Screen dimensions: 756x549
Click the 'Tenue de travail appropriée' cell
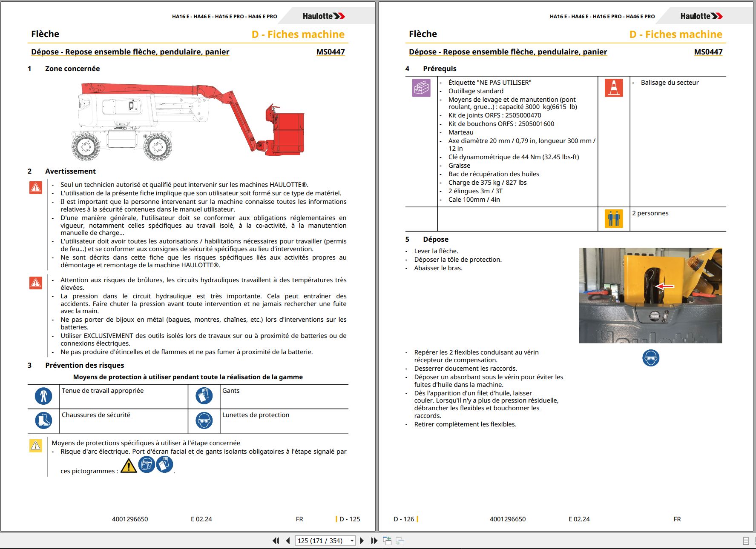click(124, 396)
